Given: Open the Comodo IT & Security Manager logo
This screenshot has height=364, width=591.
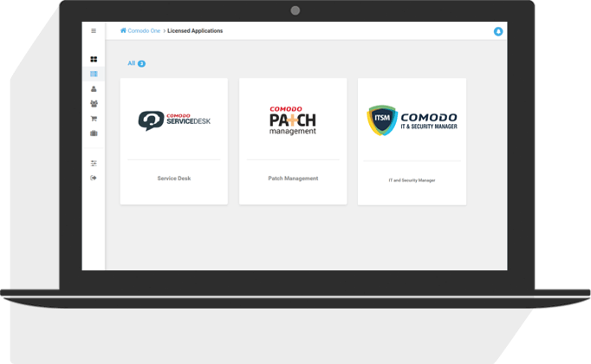Looking at the screenshot, I should coord(412,120).
